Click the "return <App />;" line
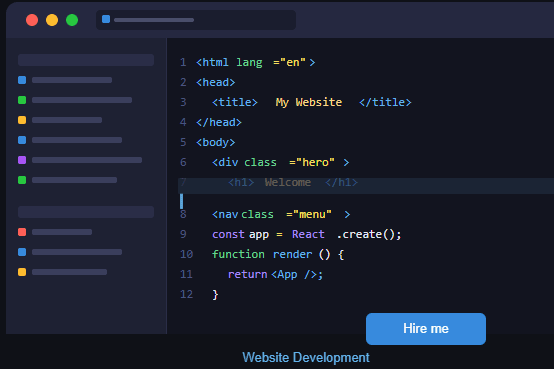The width and height of the screenshot is (554, 369). [x=275, y=274]
